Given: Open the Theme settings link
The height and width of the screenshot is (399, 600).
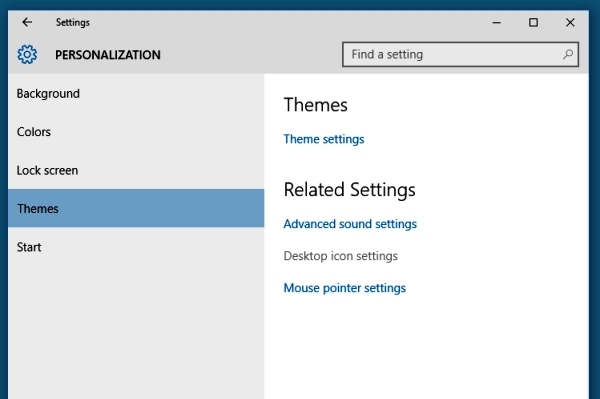Looking at the screenshot, I should coord(324,139).
